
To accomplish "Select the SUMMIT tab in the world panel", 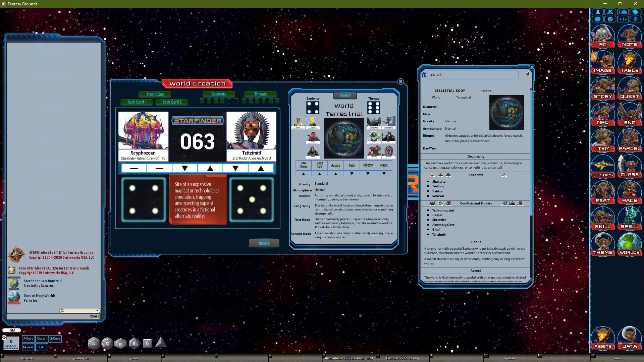I will (x=345, y=96).
